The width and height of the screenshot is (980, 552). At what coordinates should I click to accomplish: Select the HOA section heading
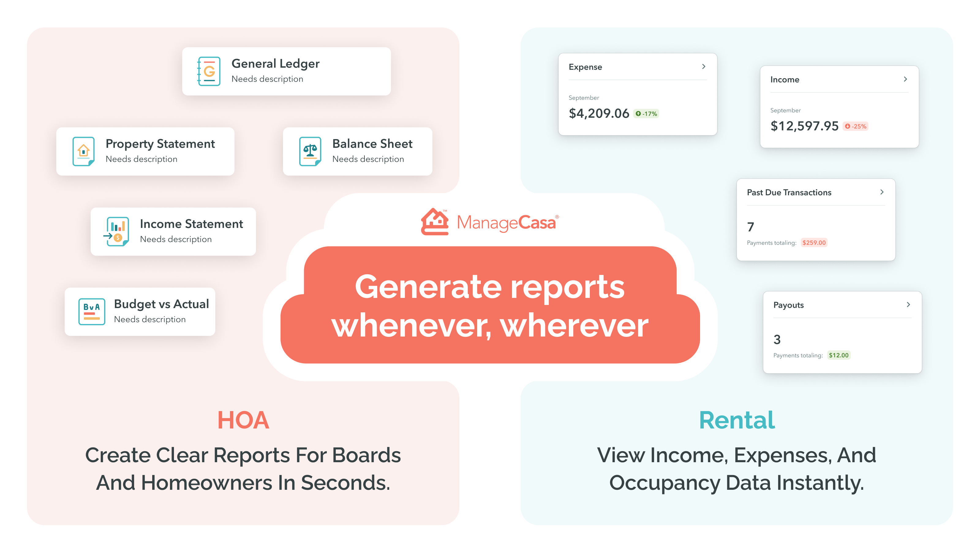pos(243,420)
